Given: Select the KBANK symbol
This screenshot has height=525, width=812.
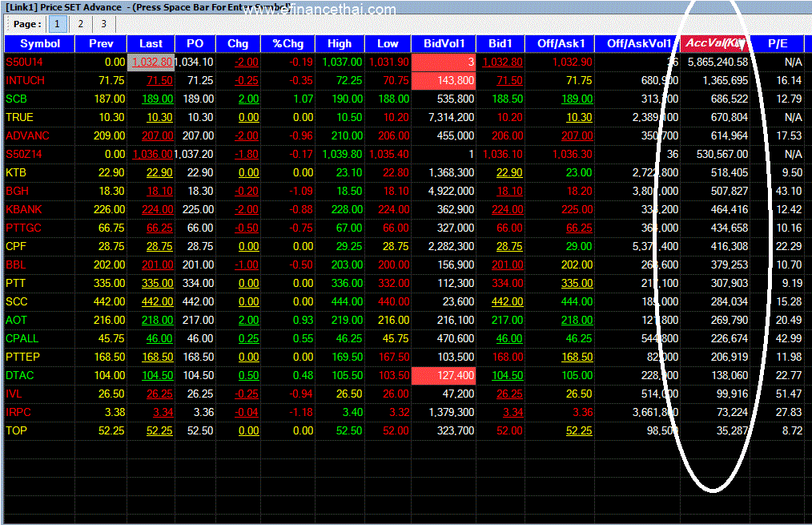Looking at the screenshot, I should coord(24,209).
